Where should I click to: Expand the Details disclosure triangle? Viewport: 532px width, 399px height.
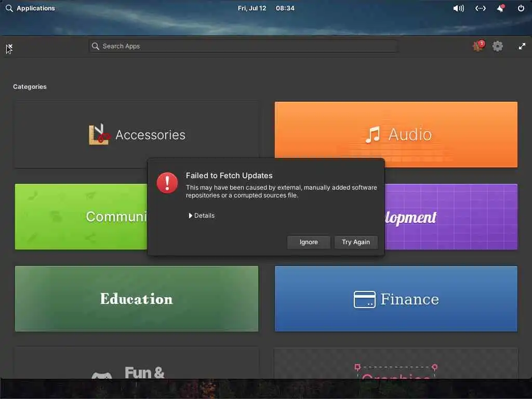190,216
